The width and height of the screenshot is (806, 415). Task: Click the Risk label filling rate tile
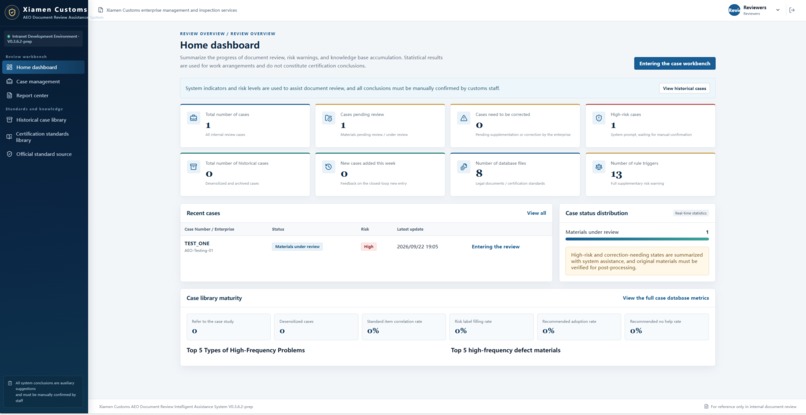[x=491, y=327]
